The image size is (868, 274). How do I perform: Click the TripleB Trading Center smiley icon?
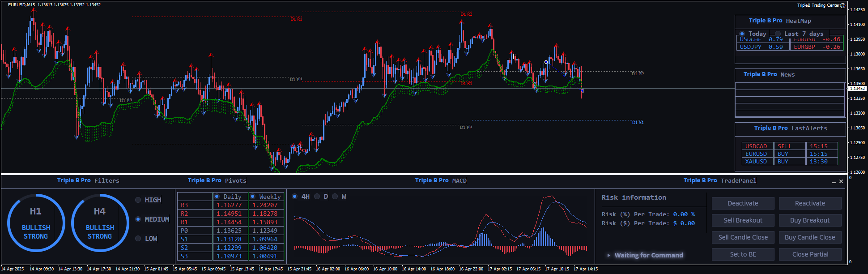(x=843, y=5)
